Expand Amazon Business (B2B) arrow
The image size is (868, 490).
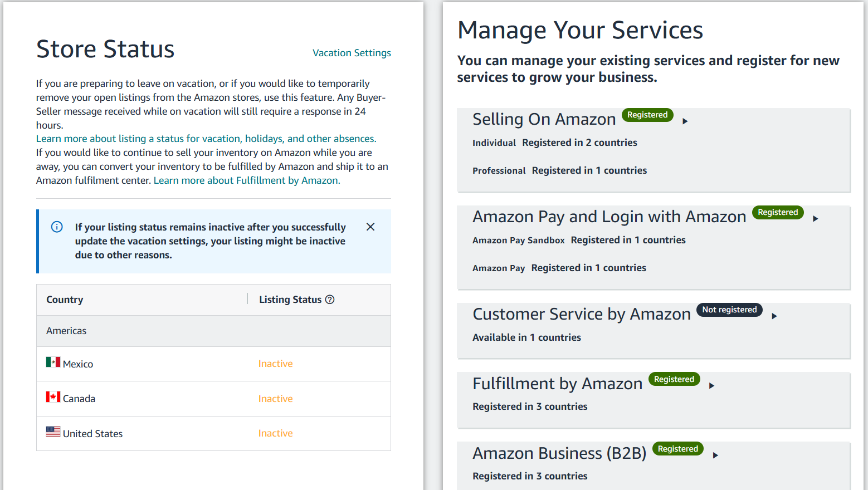click(715, 455)
